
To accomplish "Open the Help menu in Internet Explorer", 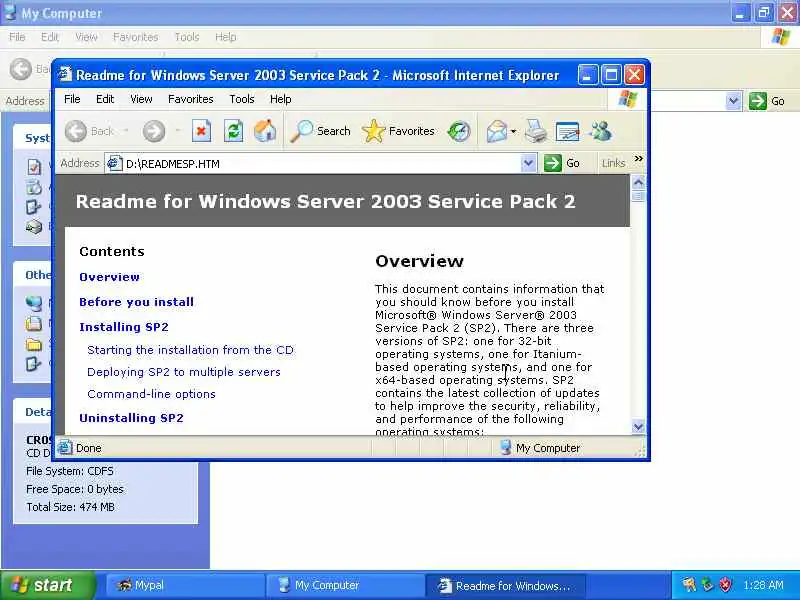I will [x=281, y=99].
